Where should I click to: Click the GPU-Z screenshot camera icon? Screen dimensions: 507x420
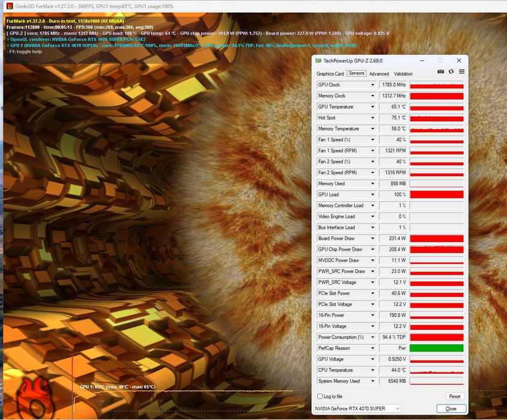point(440,72)
